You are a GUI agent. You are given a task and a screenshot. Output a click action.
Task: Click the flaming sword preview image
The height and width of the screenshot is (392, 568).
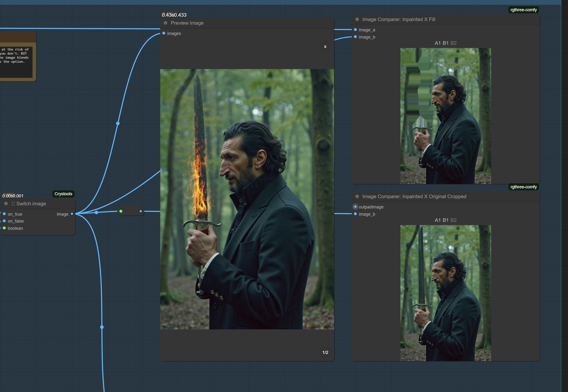tap(247, 199)
